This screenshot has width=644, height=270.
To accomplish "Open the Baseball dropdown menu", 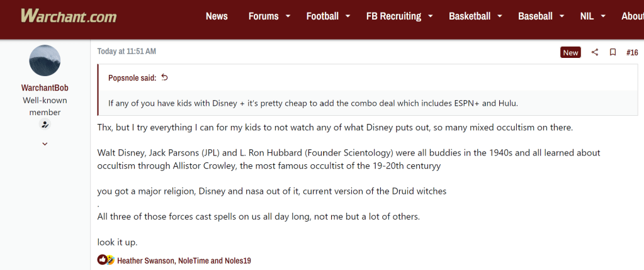I will [x=562, y=16].
